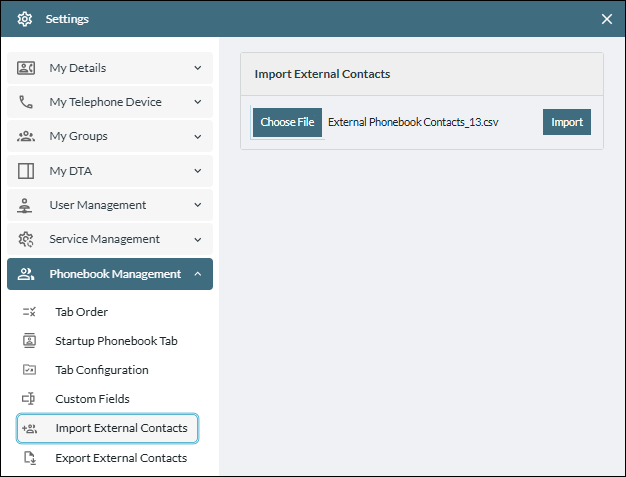Click the selected CSV file name

[x=413, y=122]
